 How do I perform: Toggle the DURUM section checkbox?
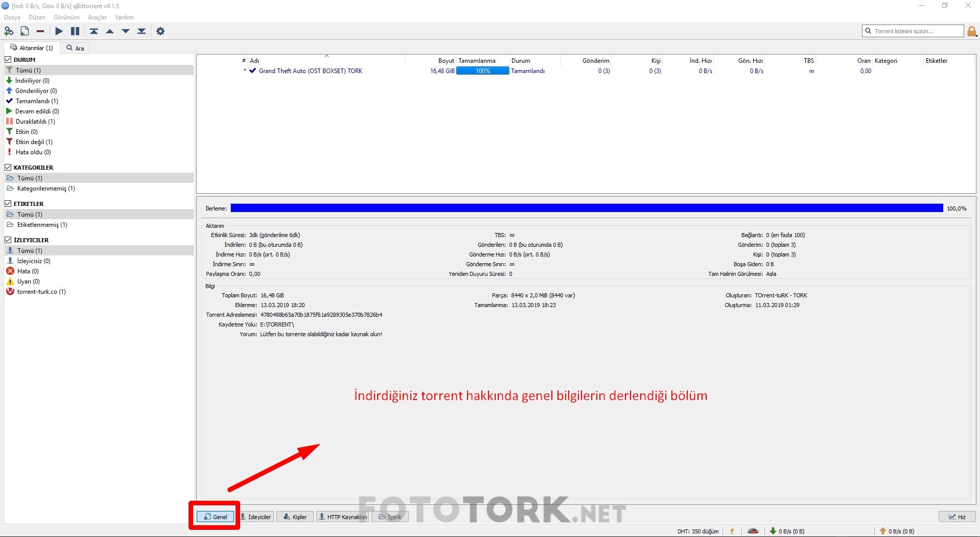pos(8,59)
